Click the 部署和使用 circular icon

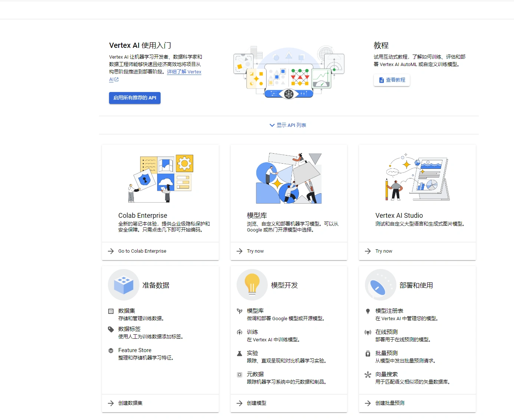pyautogui.click(x=380, y=285)
